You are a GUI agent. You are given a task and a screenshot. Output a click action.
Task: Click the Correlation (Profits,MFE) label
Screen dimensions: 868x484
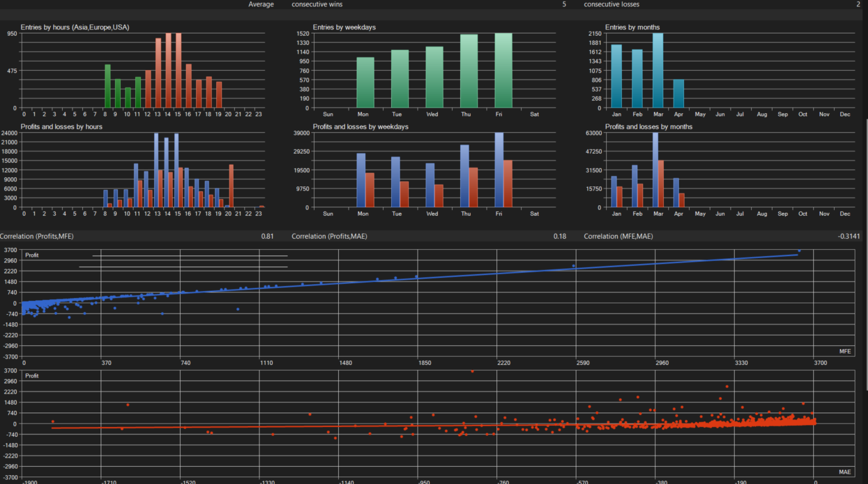(x=37, y=237)
